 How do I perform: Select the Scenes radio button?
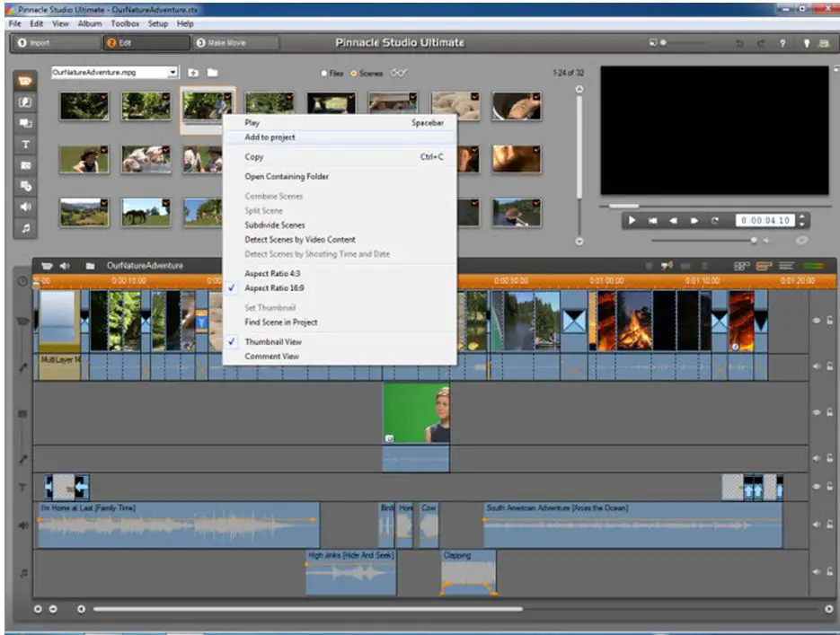point(354,74)
